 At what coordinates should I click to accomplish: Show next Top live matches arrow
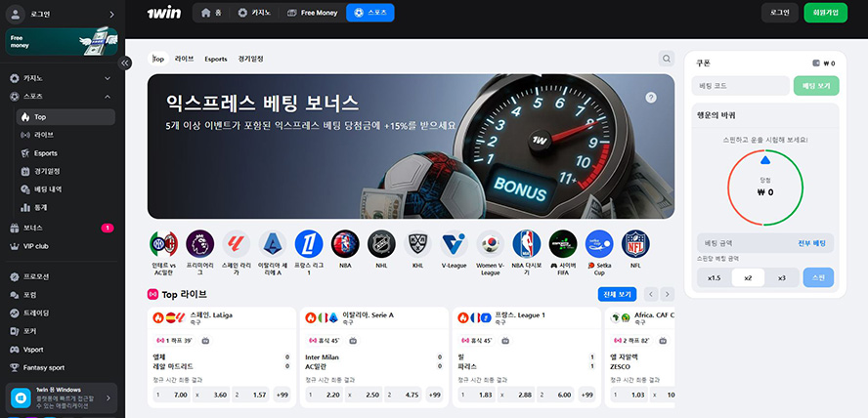coord(668,294)
